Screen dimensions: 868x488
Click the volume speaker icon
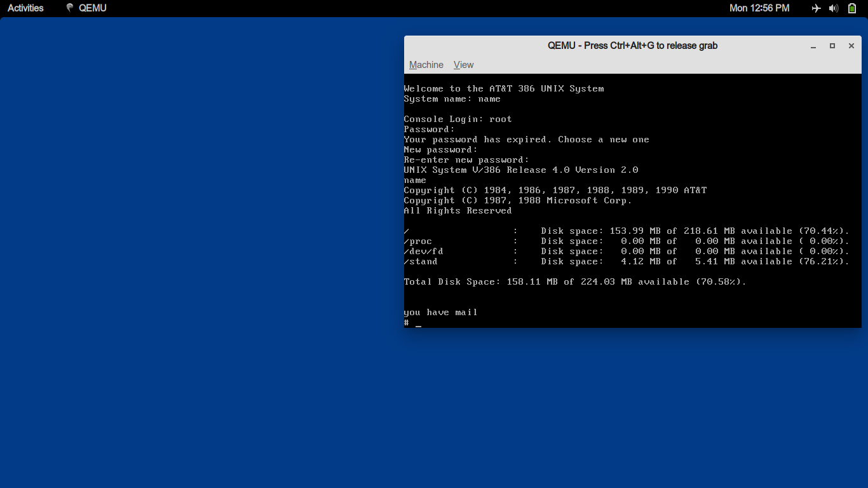coord(834,8)
